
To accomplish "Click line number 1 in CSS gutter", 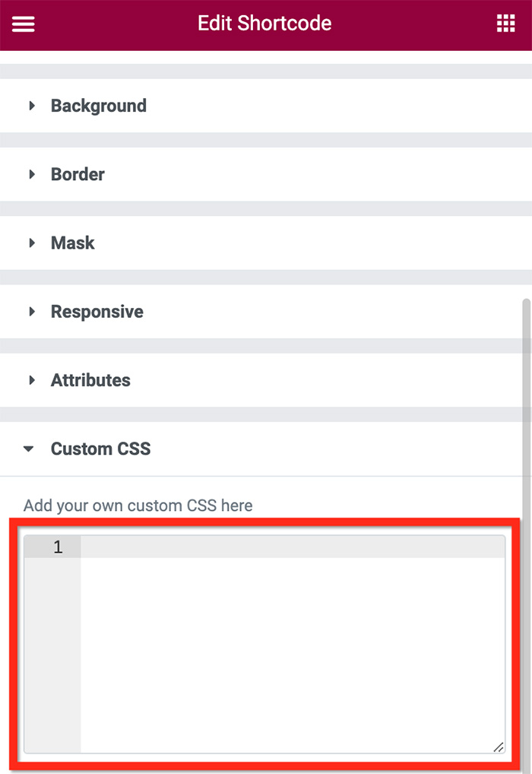I will tap(58, 547).
